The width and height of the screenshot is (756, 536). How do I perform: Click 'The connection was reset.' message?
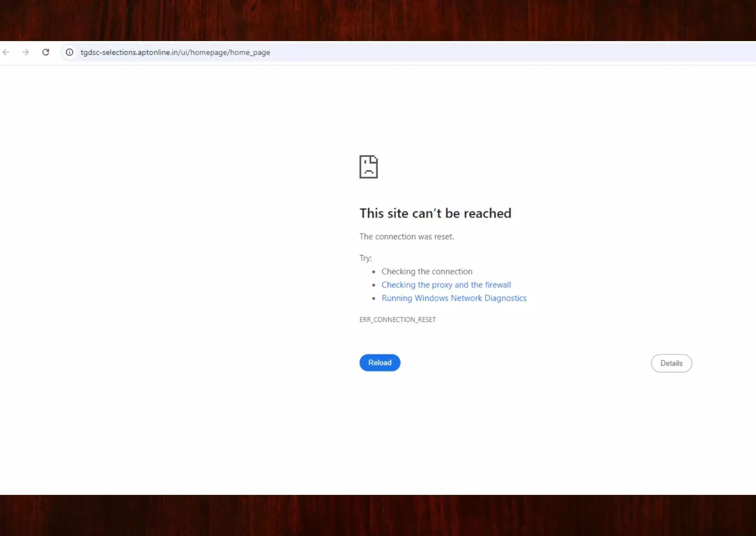point(406,237)
